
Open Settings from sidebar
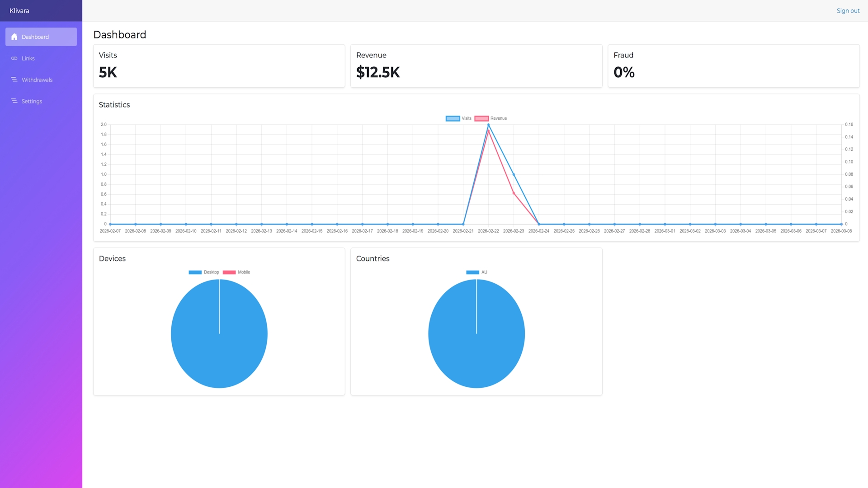click(32, 101)
